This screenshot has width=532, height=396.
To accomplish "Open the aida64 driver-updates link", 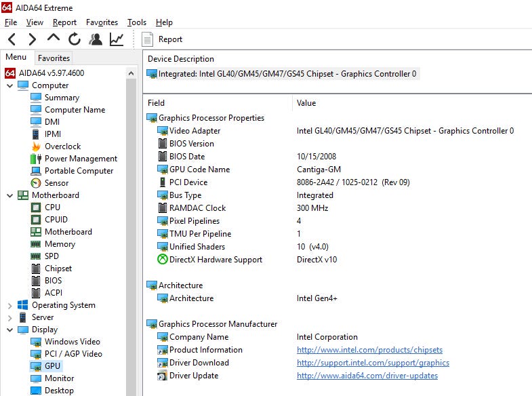I will 367,376.
